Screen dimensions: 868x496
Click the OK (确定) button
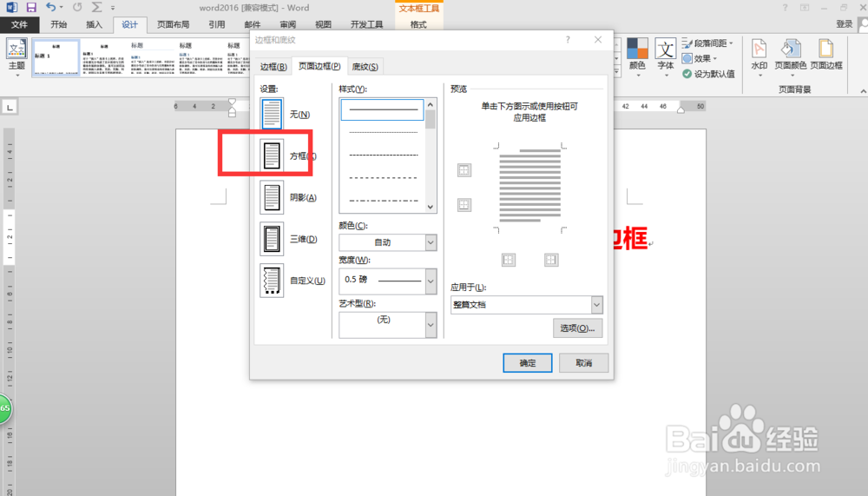pos(527,363)
